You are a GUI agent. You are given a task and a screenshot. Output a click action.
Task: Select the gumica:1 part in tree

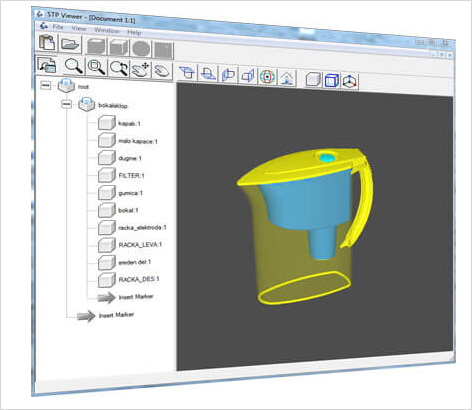[x=130, y=193]
